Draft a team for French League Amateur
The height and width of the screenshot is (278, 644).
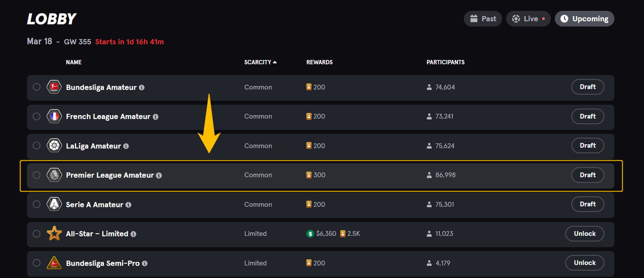(x=587, y=116)
